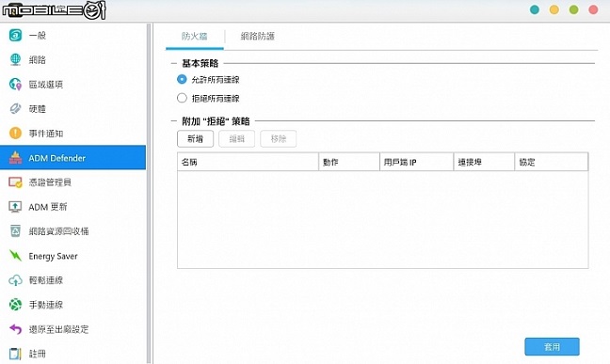Image resolution: width=610 pixels, height=364 pixels.
Task: Open 事件通知 notification icon
Action: coord(16,133)
